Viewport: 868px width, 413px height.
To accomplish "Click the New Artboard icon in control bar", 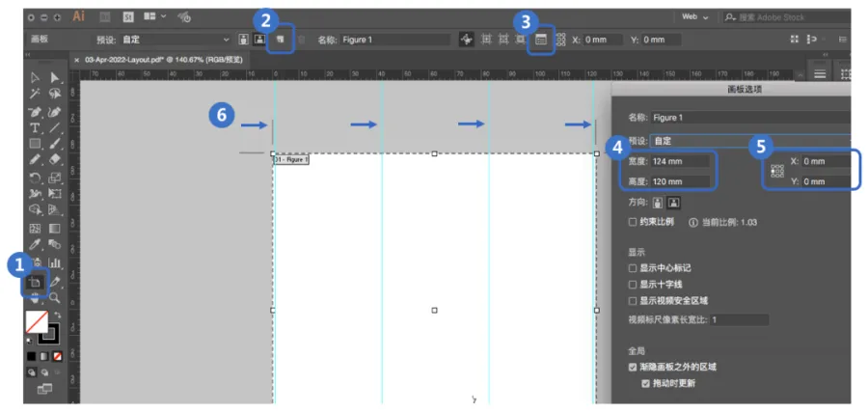I will tap(280, 40).
